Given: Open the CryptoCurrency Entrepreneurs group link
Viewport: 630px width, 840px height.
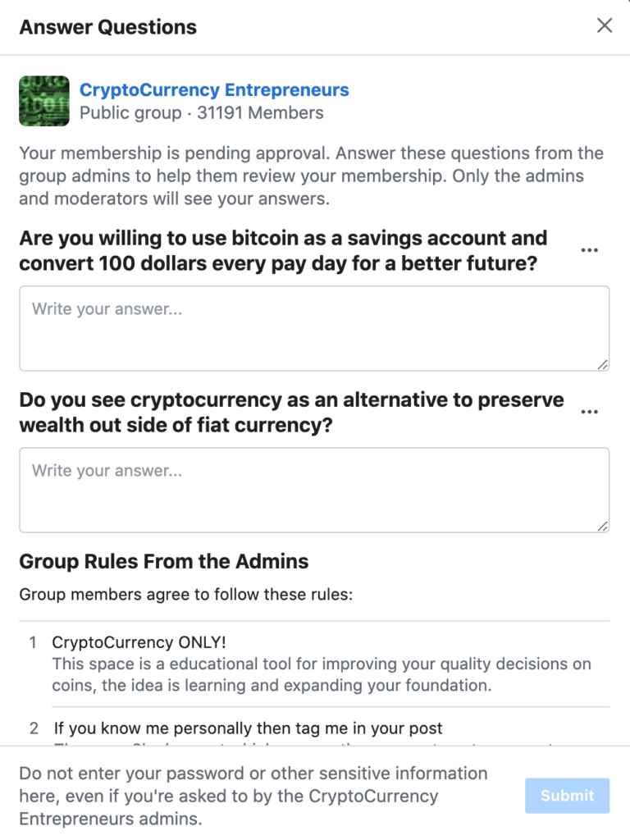Looking at the screenshot, I should (214, 89).
